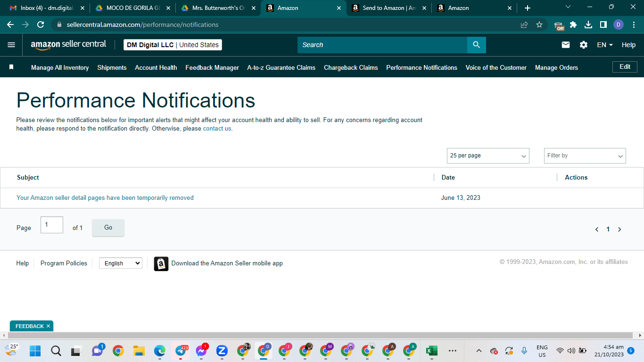Toggle the Chrome side panel icon

coord(603,25)
